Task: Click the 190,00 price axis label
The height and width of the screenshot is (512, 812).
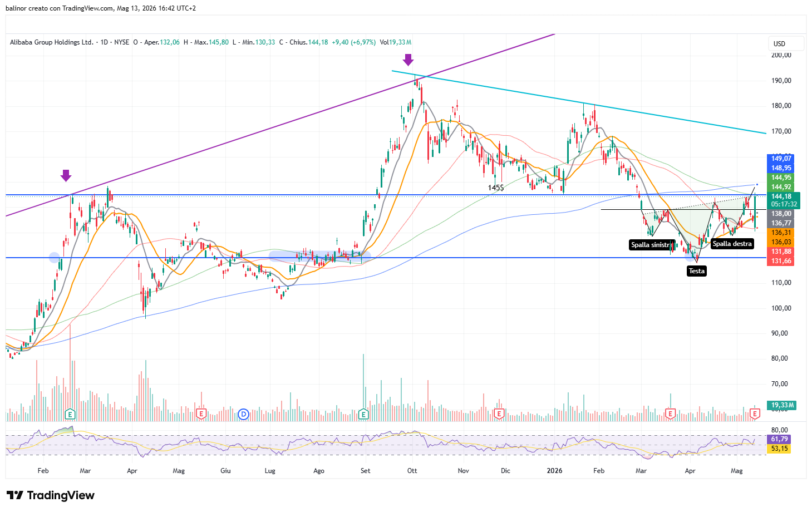Action: 781,81
